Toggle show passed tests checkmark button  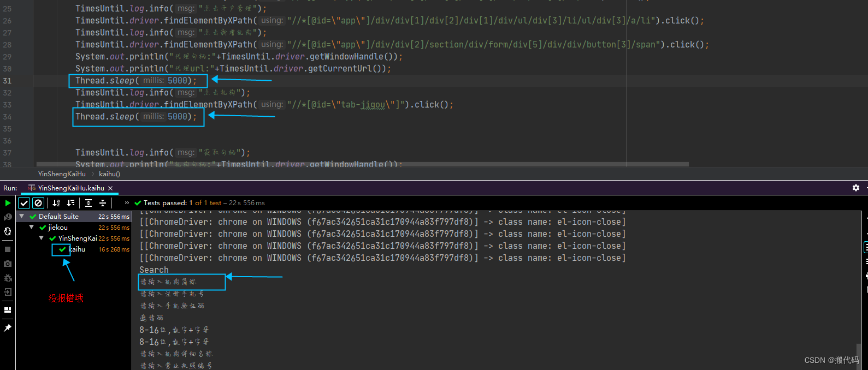(24, 203)
